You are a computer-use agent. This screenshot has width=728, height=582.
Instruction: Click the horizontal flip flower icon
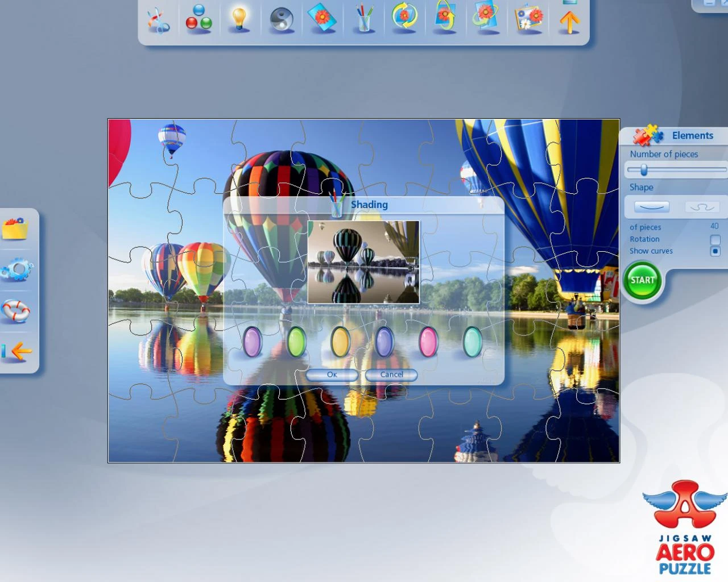pos(486,17)
